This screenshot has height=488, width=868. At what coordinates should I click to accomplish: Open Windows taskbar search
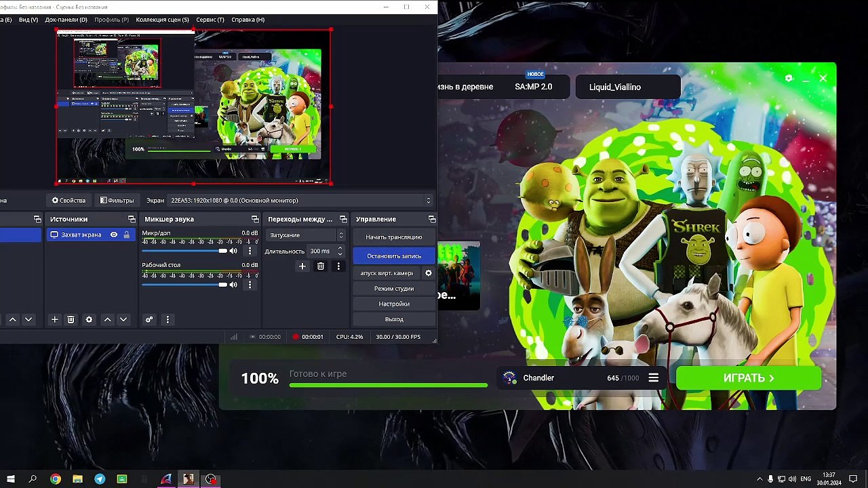[x=33, y=479]
